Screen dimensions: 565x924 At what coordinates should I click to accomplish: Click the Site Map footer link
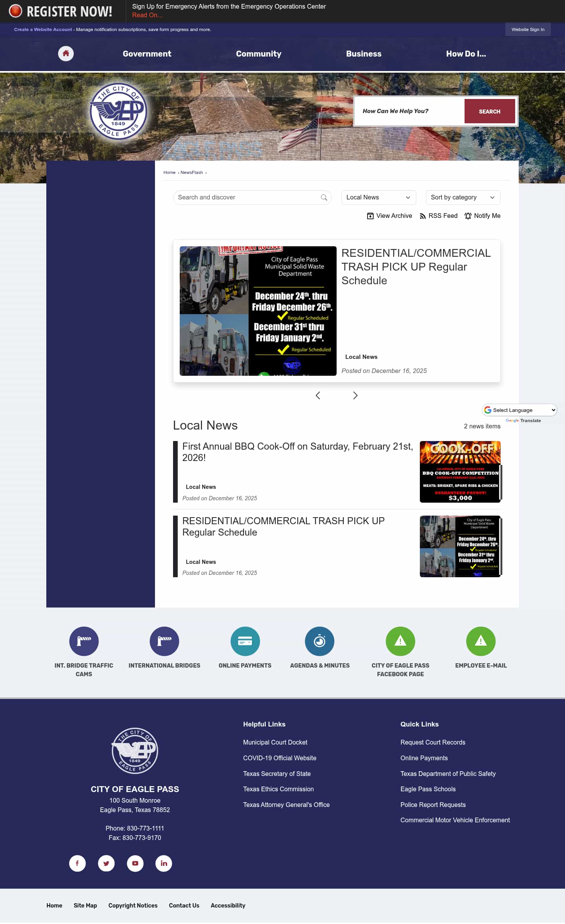point(85,905)
